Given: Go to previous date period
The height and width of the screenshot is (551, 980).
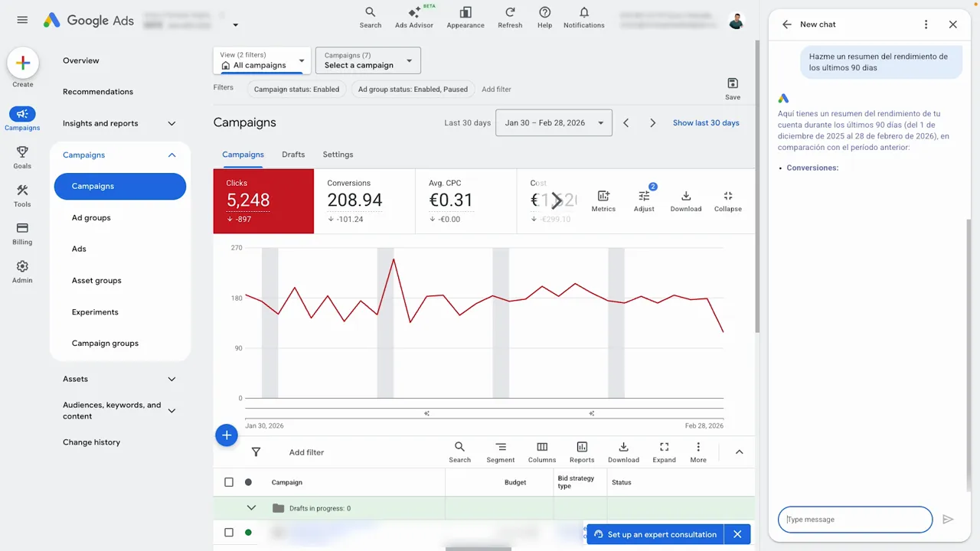Looking at the screenshot, I should click(x=626, y=122).
